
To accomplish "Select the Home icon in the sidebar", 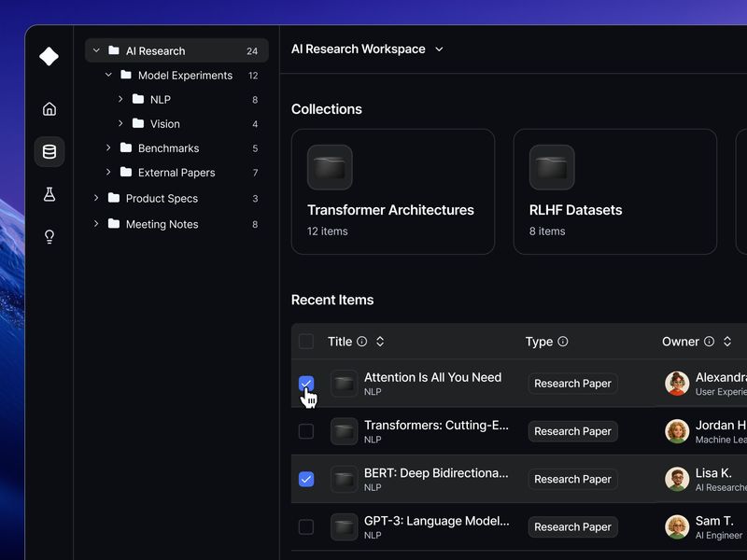I will (x=49, y=108).
